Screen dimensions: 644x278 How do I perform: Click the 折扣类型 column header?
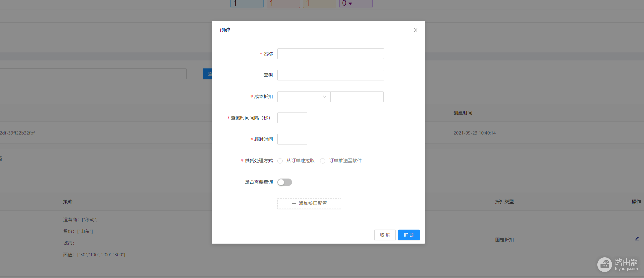tap(504, 202)
